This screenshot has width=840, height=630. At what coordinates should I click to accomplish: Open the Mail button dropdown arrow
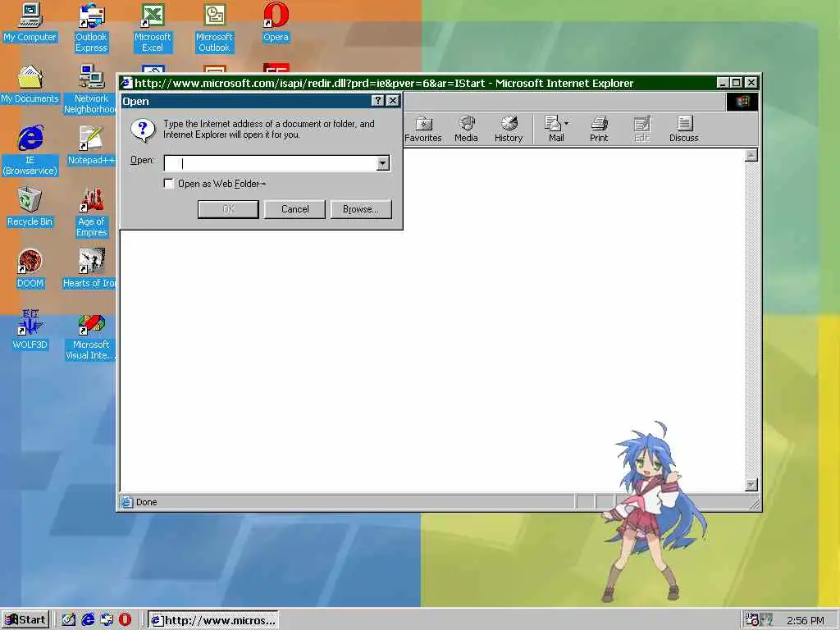567,123
